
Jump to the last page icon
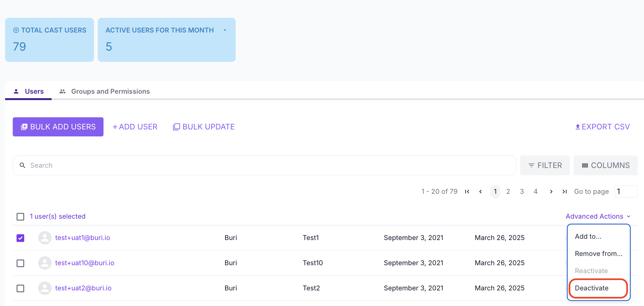pos(565,192)
